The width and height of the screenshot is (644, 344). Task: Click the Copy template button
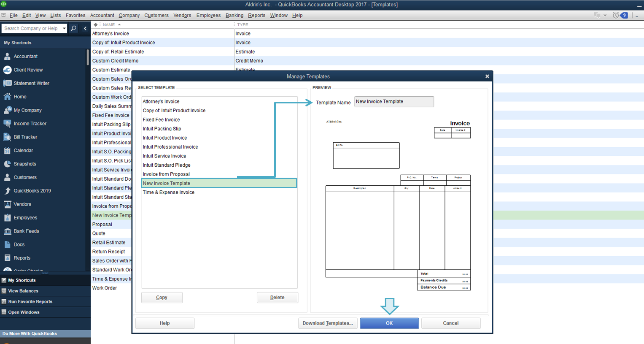162,298
